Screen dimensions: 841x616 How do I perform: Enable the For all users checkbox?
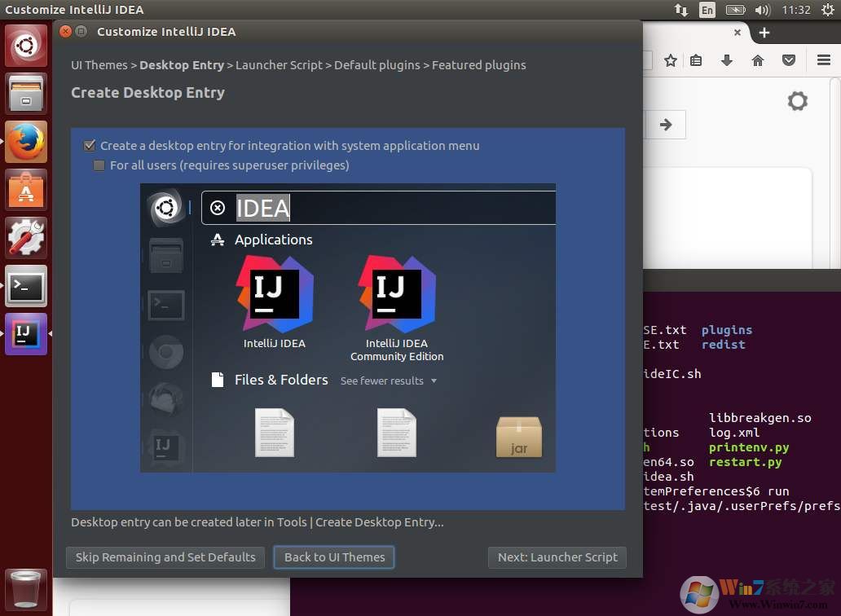(99, 165)
